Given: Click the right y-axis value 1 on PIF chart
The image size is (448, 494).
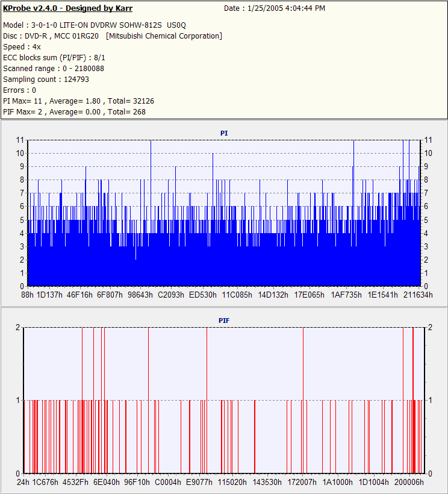Looking at the screenshot, I should 430,401.
